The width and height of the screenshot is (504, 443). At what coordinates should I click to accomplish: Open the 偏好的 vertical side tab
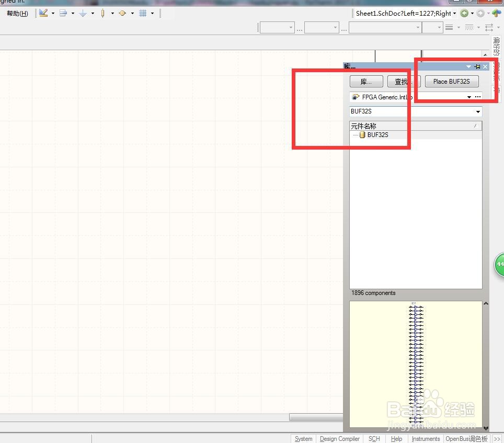pos(497,47)
